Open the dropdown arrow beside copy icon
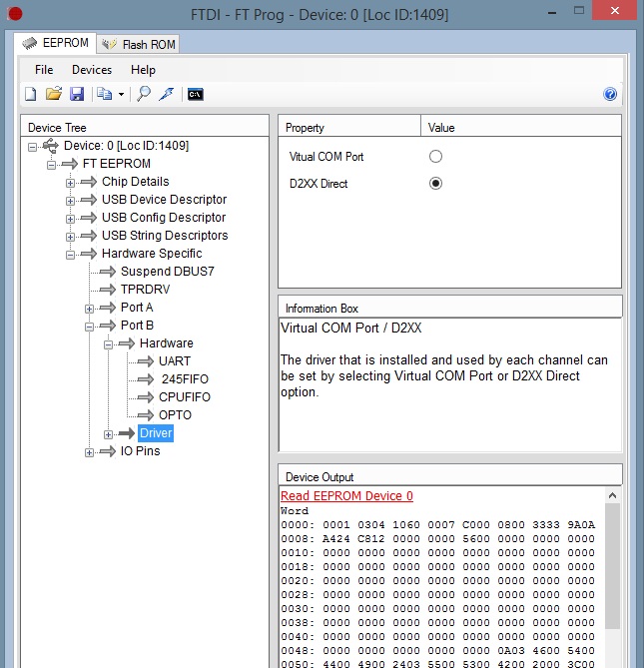The height and width of the screenshot is (668, 644). (121, 95)
